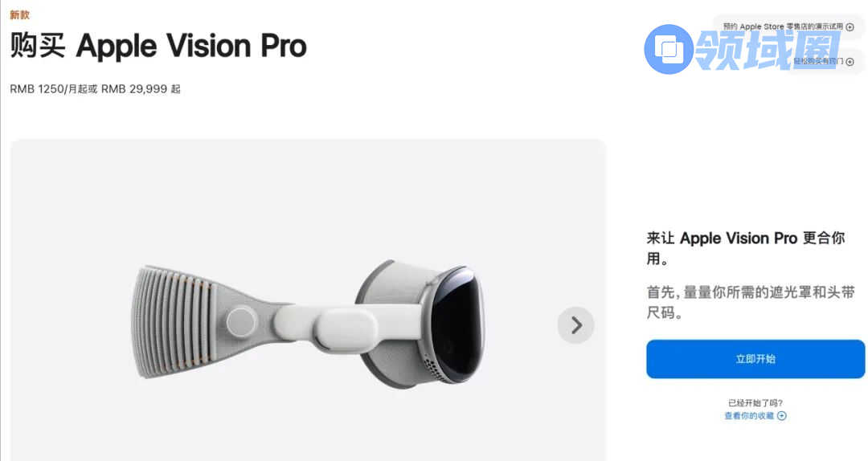The width and height of the screenshot is (868, 461).
Task: Click the RMB 29,999 起 price text
Action: point(141,89)
